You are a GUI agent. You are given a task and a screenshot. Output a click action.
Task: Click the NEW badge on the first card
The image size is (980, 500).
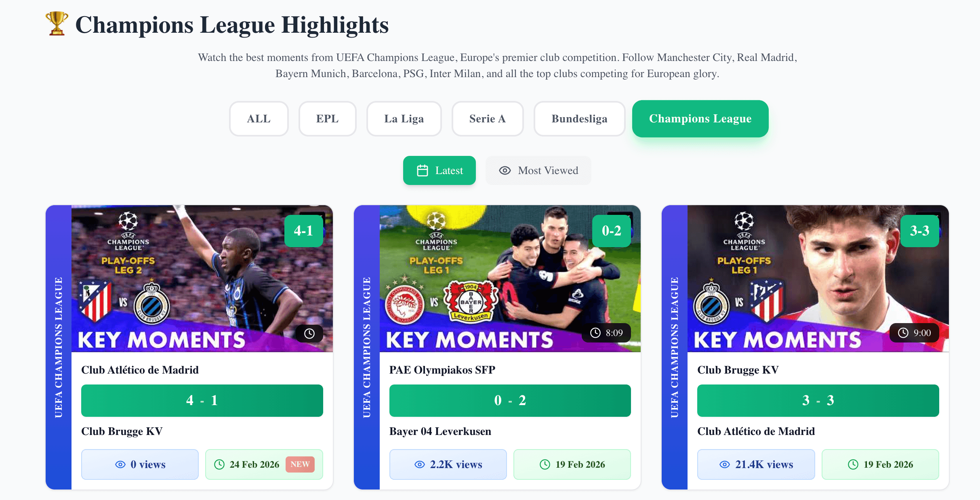[x=300, y=464]
